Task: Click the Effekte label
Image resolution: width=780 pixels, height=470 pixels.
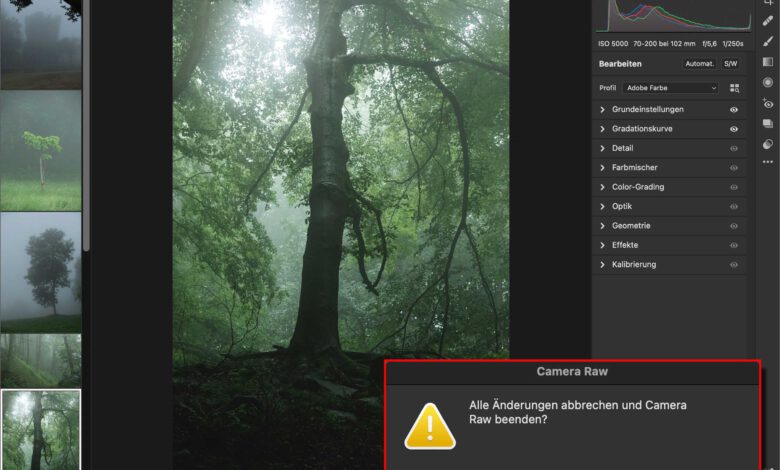Action: pyautogui.click(x=625, y=245)
